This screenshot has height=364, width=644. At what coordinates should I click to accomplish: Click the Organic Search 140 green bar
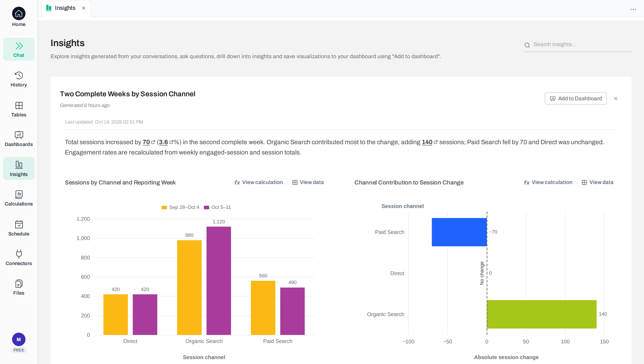(542, 315)
